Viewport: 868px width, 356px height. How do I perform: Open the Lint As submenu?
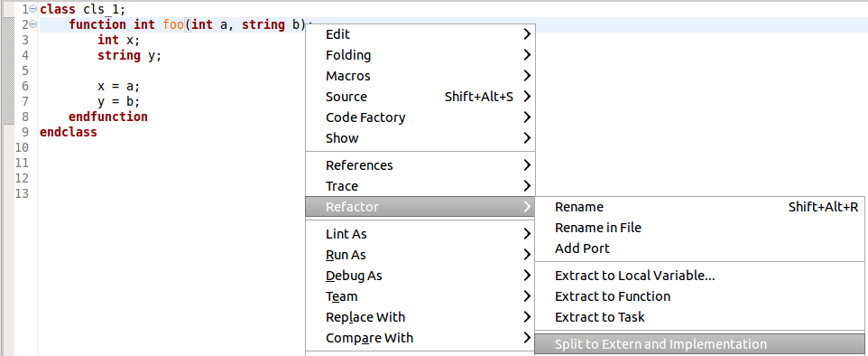tap(420, 234)
